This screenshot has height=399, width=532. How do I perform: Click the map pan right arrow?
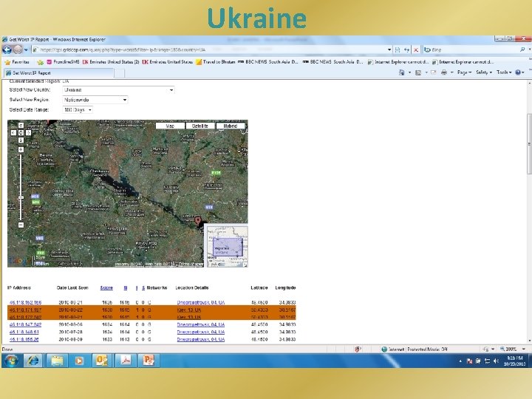(28, 133)
